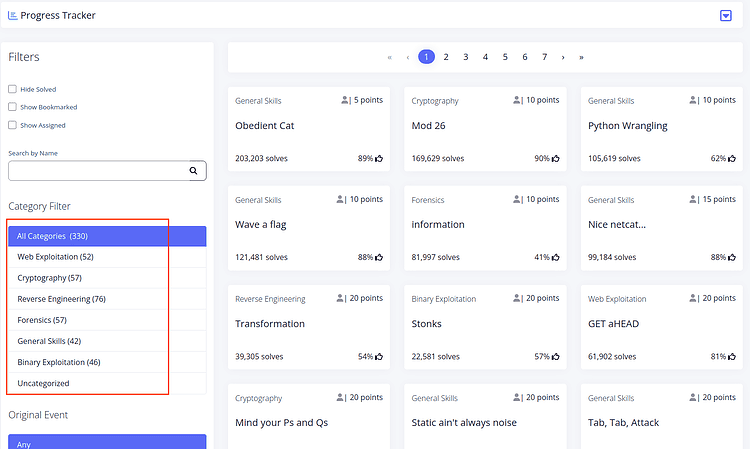Screen dimensions: 750x449
Task: Go to the first page of results
Action: pos(389,57)
